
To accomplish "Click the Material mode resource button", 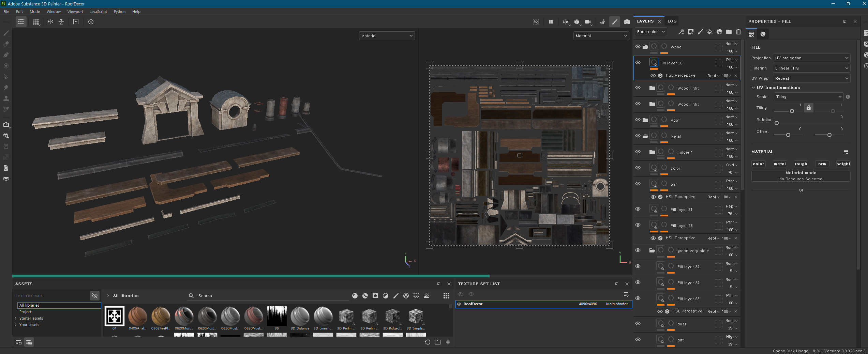I will (800, 176).
